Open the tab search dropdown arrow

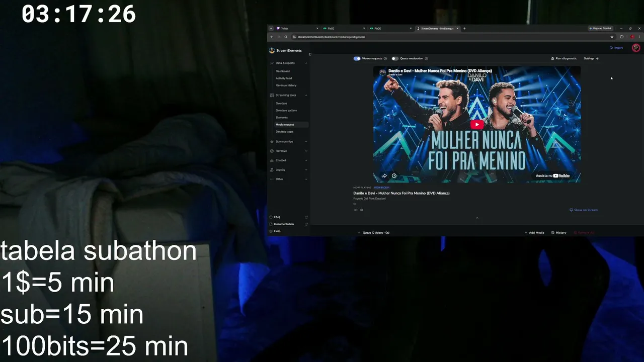point(271,29)
